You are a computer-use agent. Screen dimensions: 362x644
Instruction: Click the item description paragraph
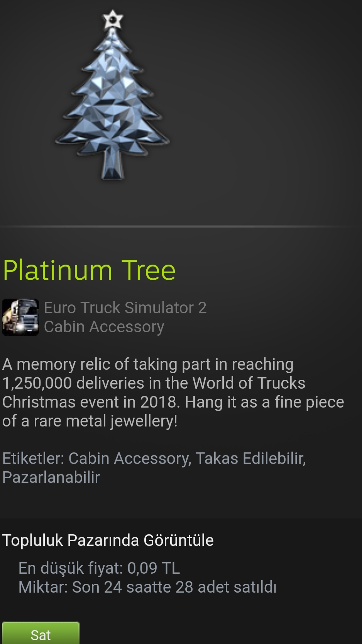pos(173,393)
